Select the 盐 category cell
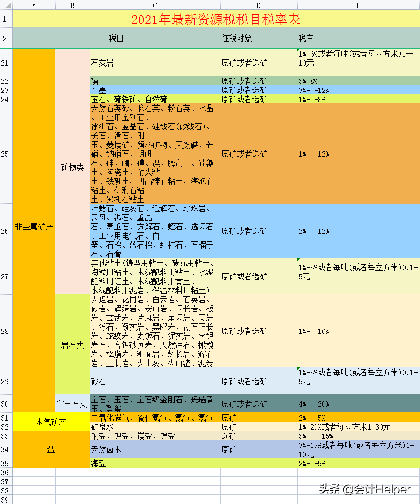This screenshot has width=420, height=504. [51, 450]
